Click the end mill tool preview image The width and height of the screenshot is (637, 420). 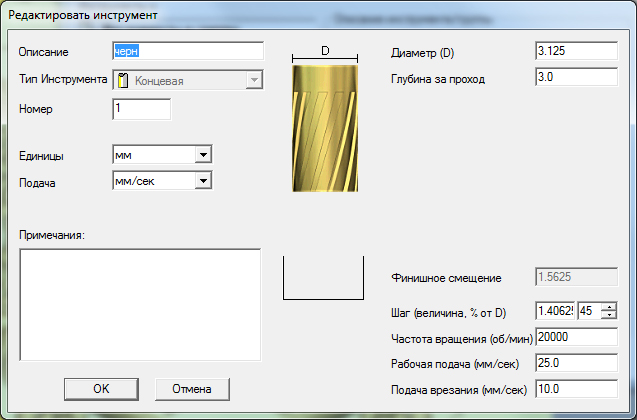325,130
